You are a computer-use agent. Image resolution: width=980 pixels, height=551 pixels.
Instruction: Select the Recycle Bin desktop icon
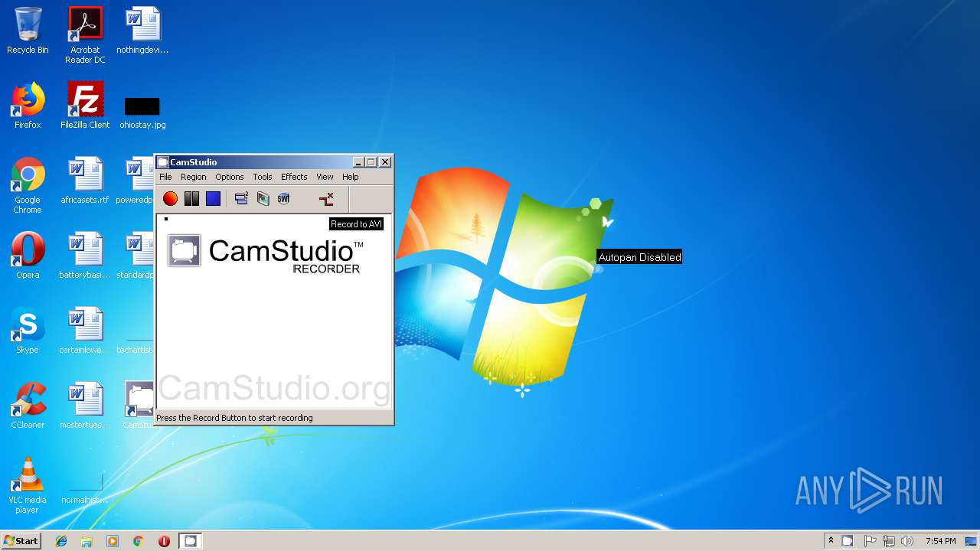[28, 31]
